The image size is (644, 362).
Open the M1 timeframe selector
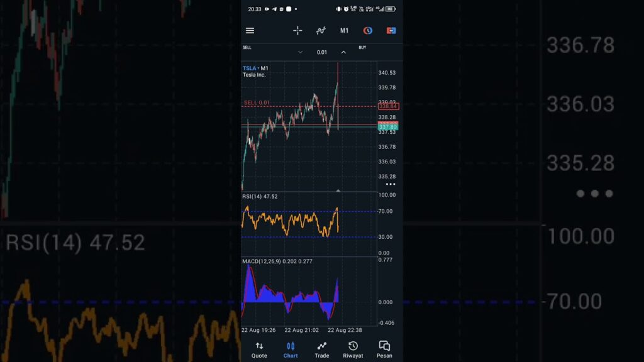(345, 31)
